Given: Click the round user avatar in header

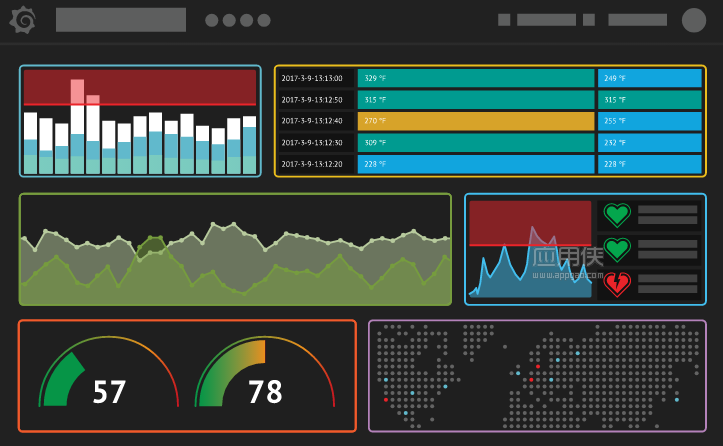Looking at the screenshot, I should click(x=693, y=20).
